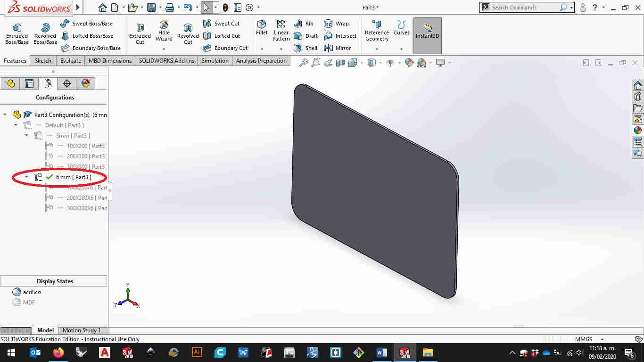644x362 pixels.
Task: Collapse the Default [Part3] configuration node
Action: [16, 125]
